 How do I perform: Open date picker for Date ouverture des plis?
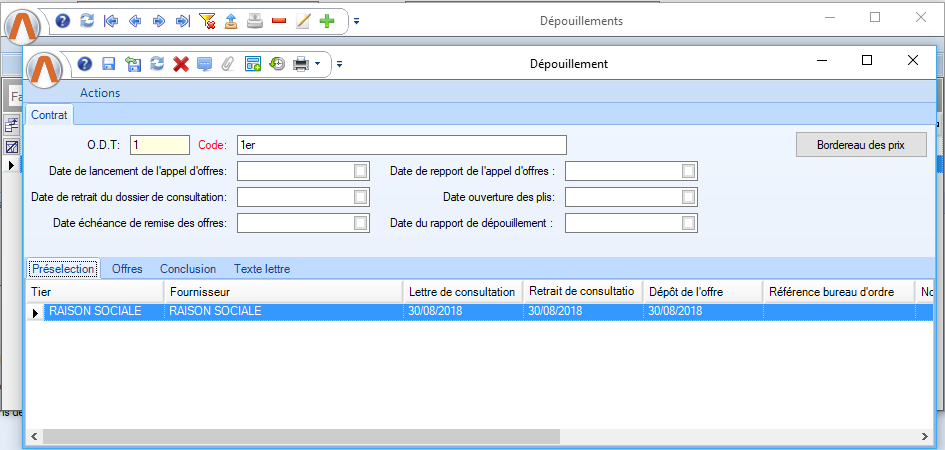pyautogui.click(x=688, y=197)
